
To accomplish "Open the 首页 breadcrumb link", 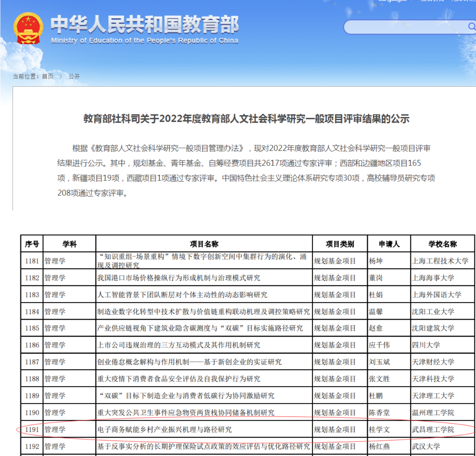I will [48, 76].
